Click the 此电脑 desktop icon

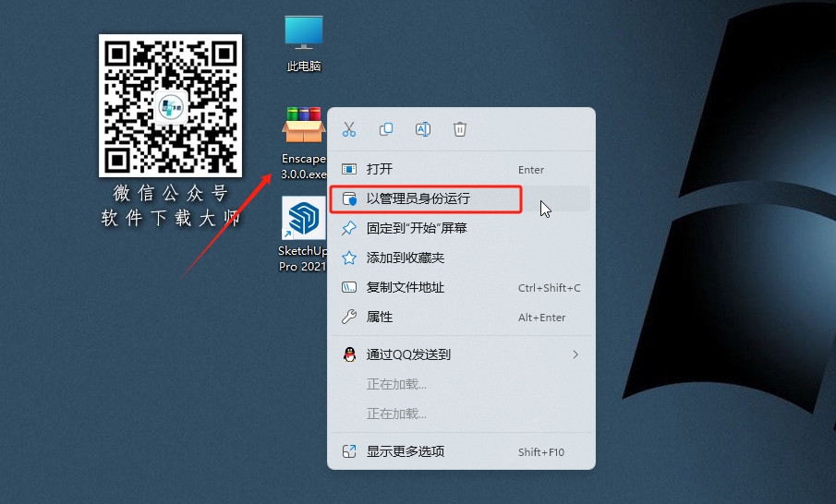click(x=304, y=43)
